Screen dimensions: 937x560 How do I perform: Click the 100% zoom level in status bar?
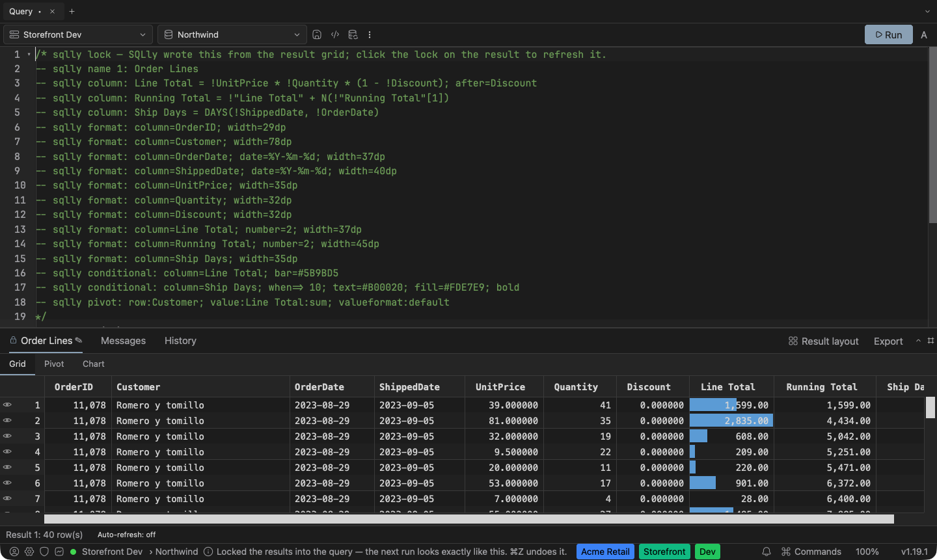coord(867,552)
